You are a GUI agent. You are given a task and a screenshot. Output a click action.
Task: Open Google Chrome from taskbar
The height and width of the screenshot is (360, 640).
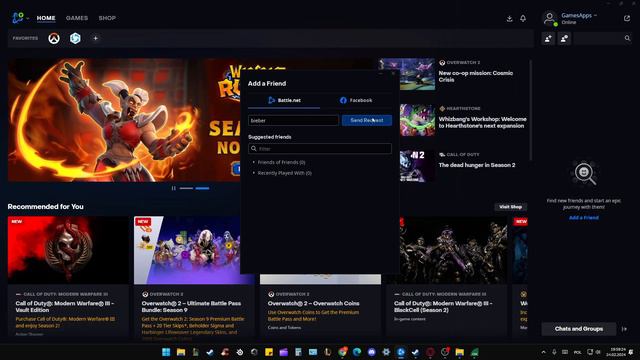point(342,352)
